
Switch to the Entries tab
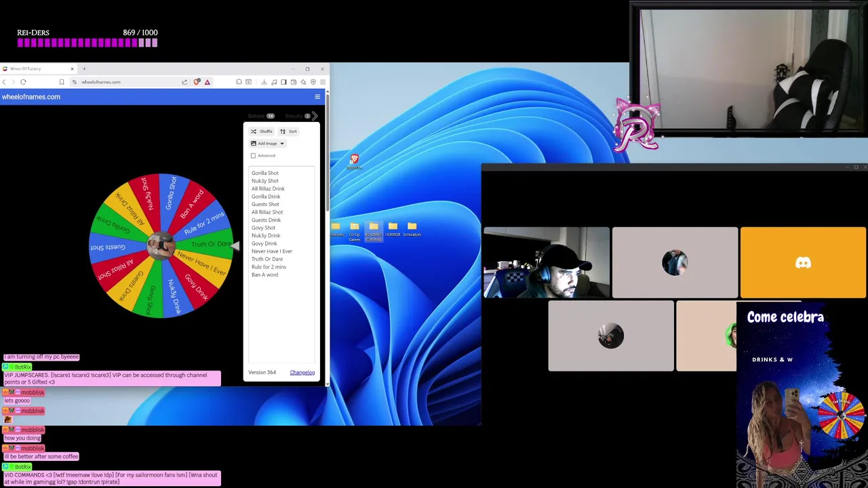pos(261,116)
